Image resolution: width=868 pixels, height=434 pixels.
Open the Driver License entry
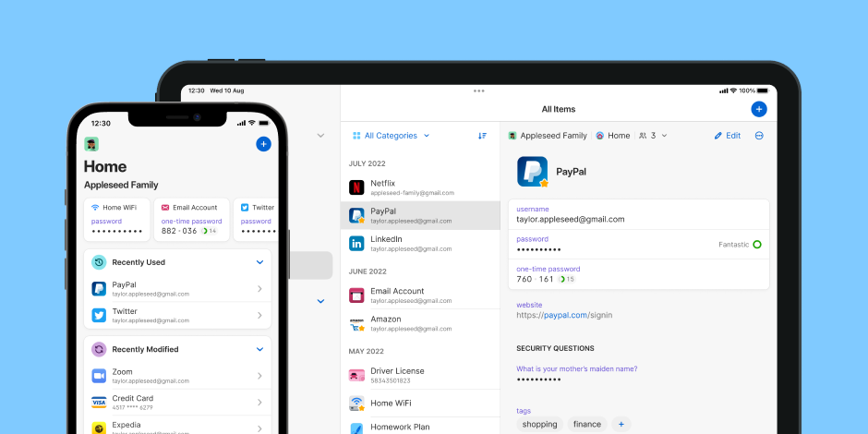point(420,375)
